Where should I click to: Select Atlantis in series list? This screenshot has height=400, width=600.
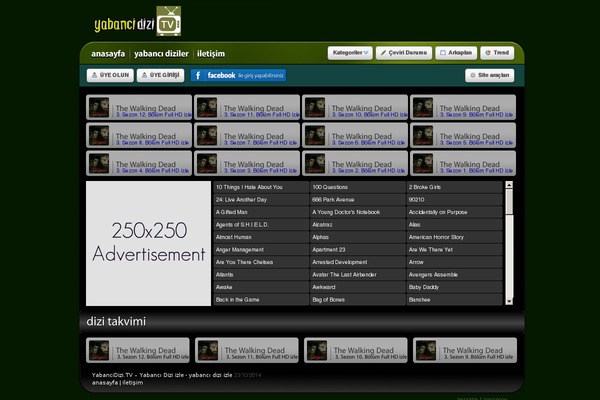point(261,275)
